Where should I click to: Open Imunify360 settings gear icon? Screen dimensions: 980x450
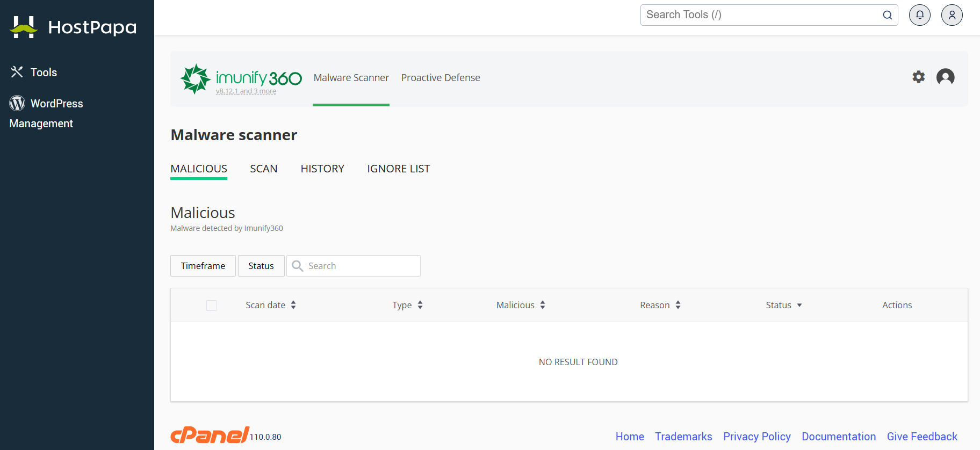pos(919,77)
